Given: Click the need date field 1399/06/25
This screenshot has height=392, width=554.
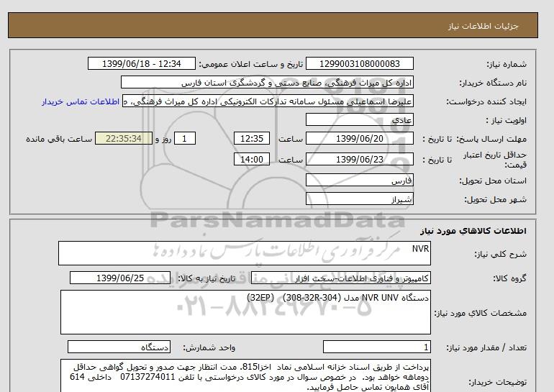Looking at the screenshot, I should click(120, 278).
